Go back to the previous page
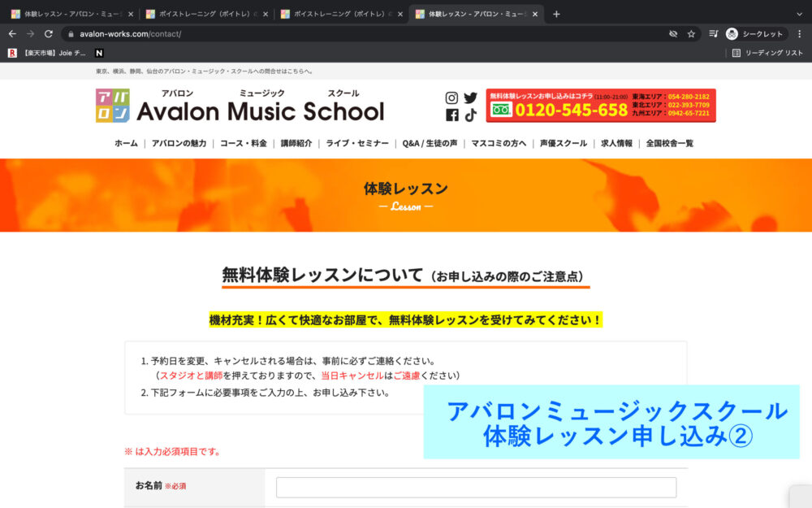812x508 pixels. [x=12, y=33]
